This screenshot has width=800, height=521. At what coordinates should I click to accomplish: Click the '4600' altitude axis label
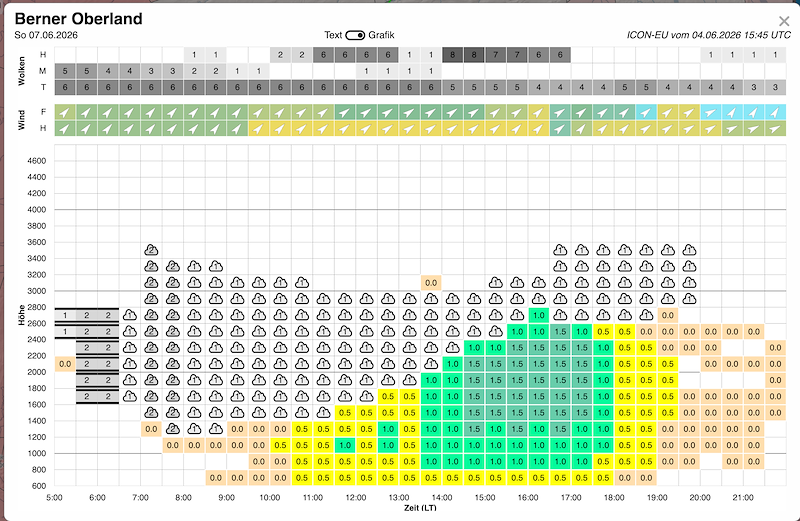[37, 161]
